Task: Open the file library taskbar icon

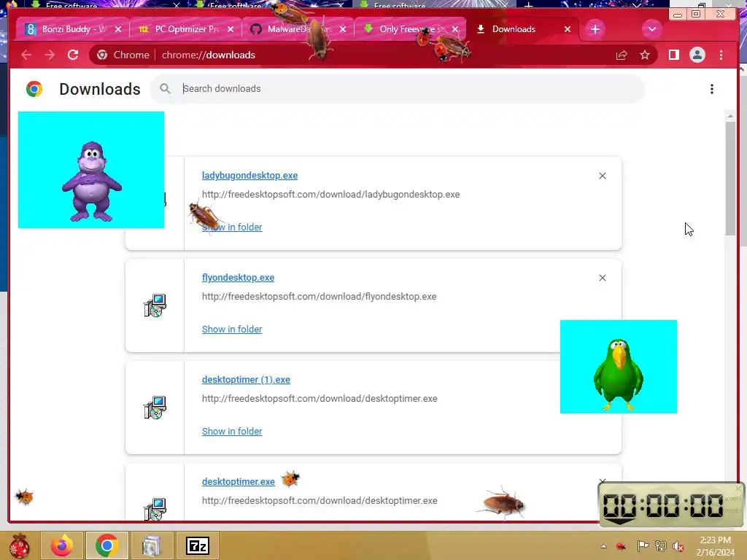Action: click(152, 545)
